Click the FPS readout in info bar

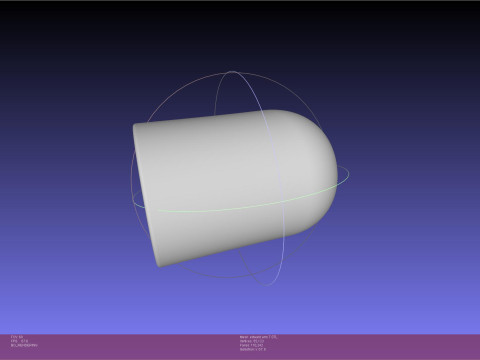pyautogui.click(x=19, y=341)
